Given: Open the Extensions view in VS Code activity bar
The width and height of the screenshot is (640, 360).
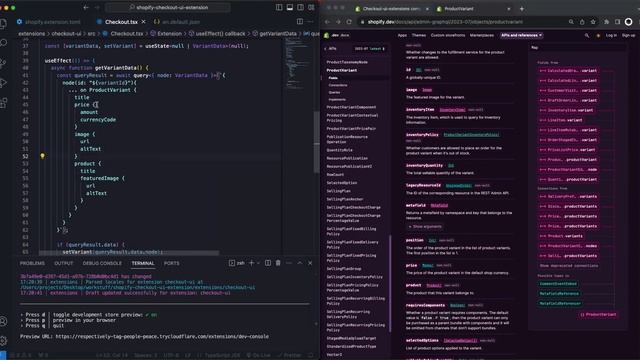Looking at the screenshot, I should click(x=4, y=103).
